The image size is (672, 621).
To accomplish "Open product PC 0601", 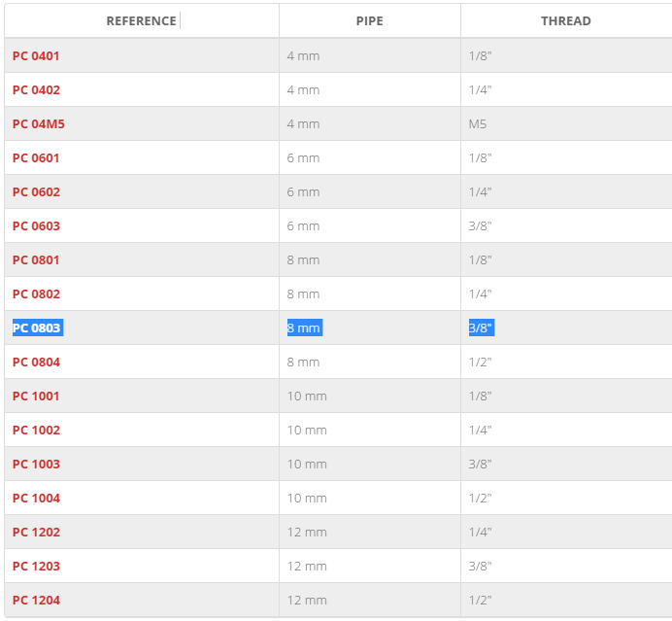I will (36, 158).
